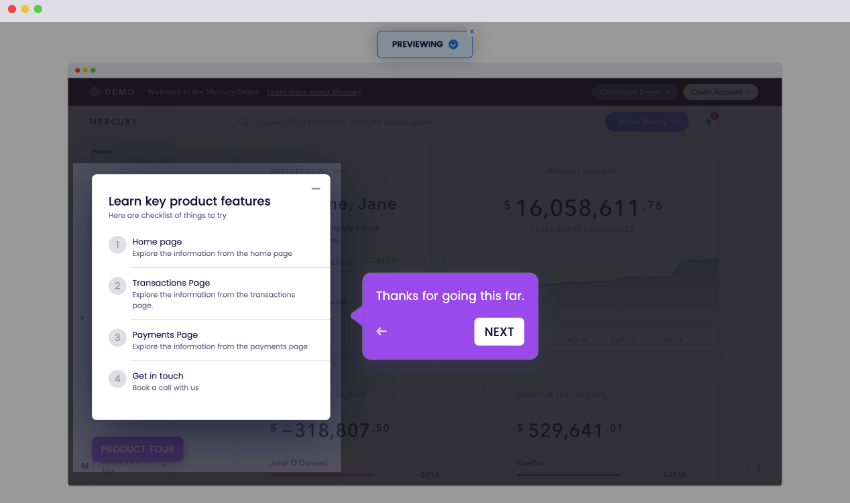Click the $16,058,611.76 Mercury balance

pos(583,208)
